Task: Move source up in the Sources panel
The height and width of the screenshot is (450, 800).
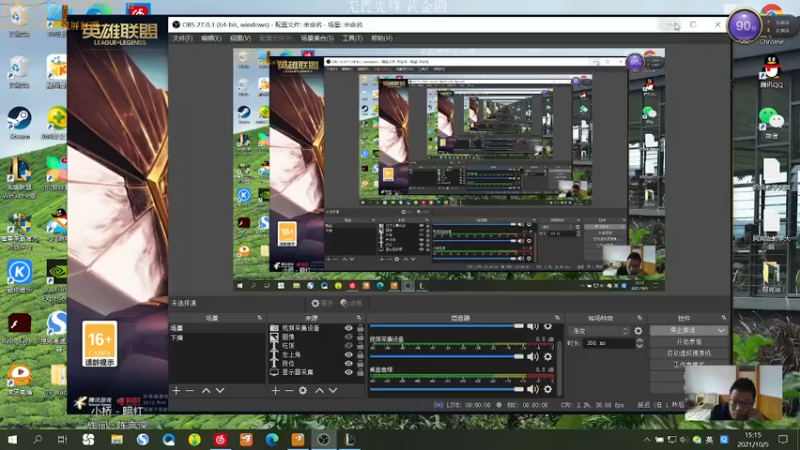Action: pos(319,390)
